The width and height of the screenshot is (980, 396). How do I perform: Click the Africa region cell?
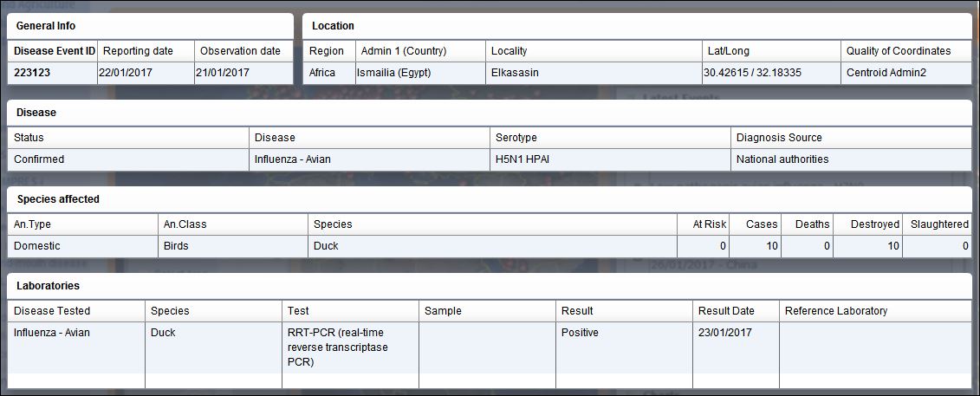[329, 73]
